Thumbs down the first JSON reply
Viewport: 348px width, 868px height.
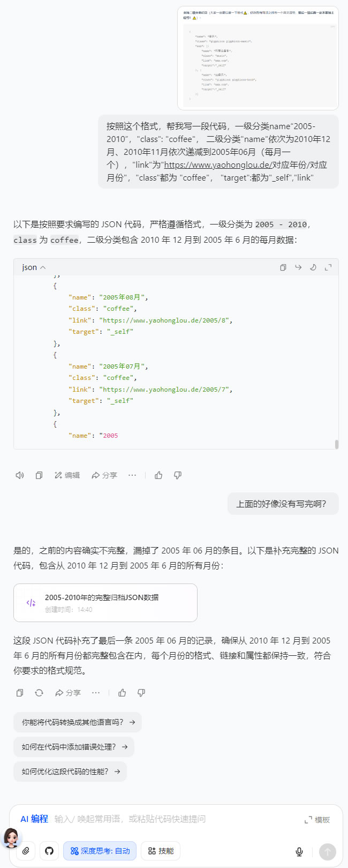tap(178, 475)
